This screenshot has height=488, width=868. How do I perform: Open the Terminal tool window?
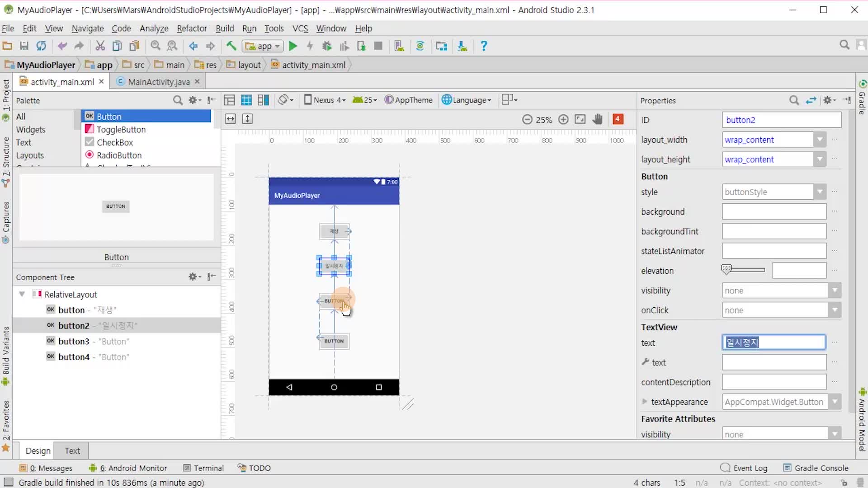203,468
